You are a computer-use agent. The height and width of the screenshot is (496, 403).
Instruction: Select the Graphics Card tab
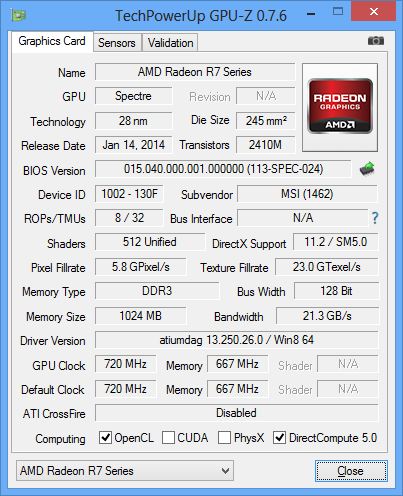click(52, 41)
